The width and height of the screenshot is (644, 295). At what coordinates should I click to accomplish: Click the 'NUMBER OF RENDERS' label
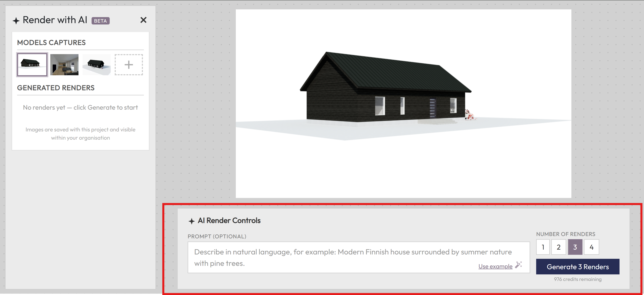(566, 234)
